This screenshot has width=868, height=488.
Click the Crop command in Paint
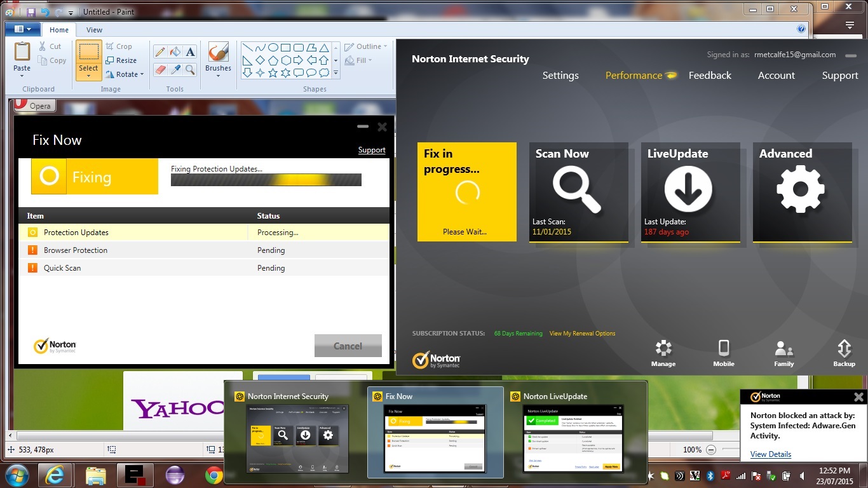(x=119, y=46)
